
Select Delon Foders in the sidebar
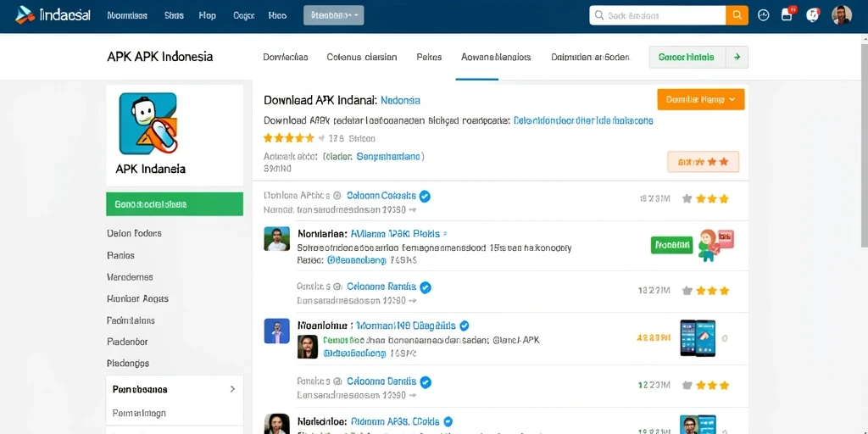coord(134,233)
